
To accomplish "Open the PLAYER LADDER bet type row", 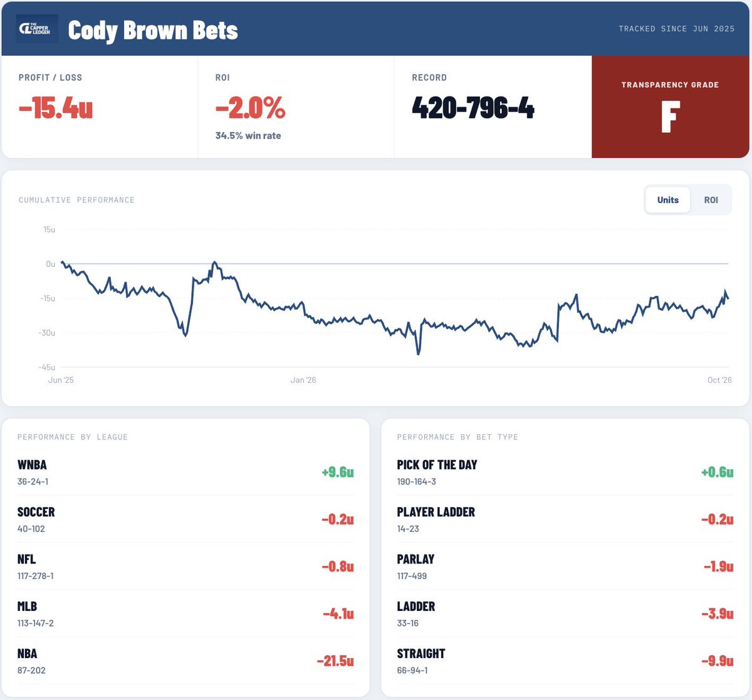I will pos(565,519).
